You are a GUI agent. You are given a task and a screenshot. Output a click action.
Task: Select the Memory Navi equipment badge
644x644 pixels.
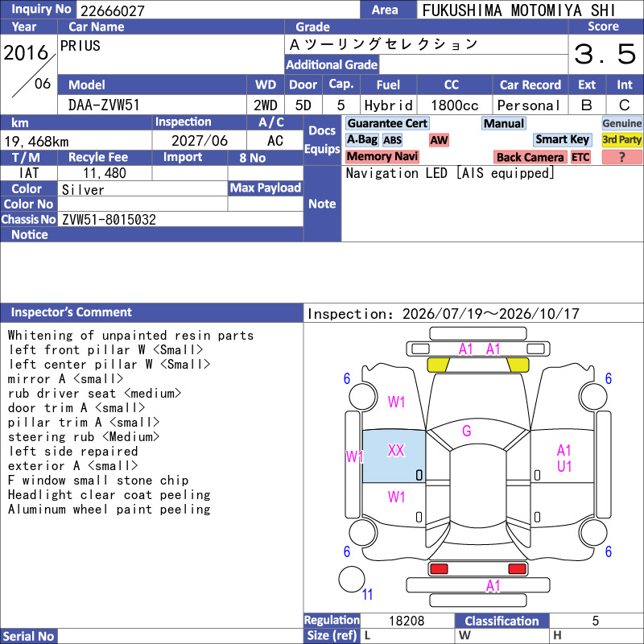tap(382, 156)
